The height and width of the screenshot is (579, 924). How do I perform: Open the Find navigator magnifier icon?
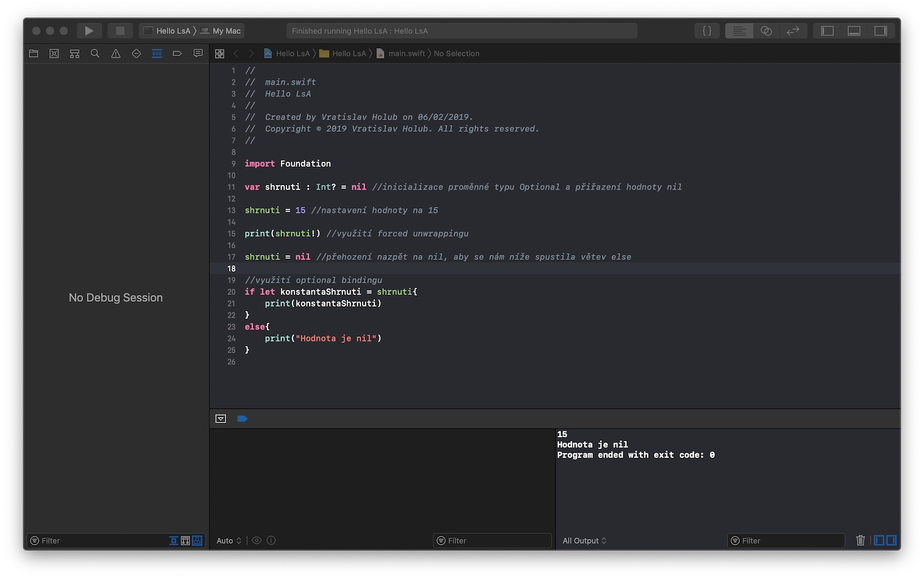(x=95, y=54)
